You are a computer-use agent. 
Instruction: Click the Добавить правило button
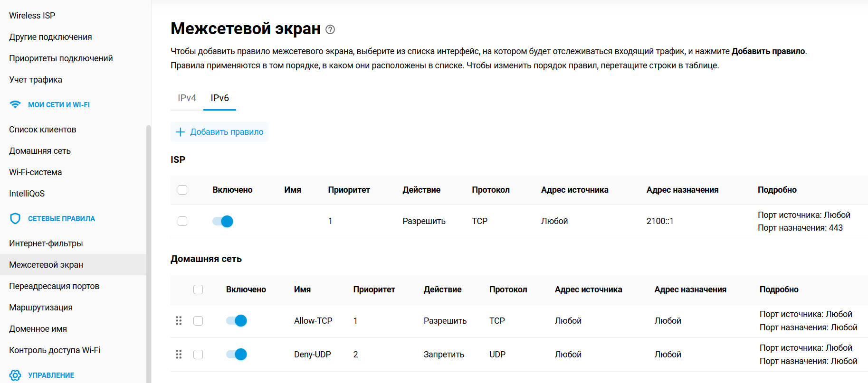pyautogui.click(x=219, y=131)
